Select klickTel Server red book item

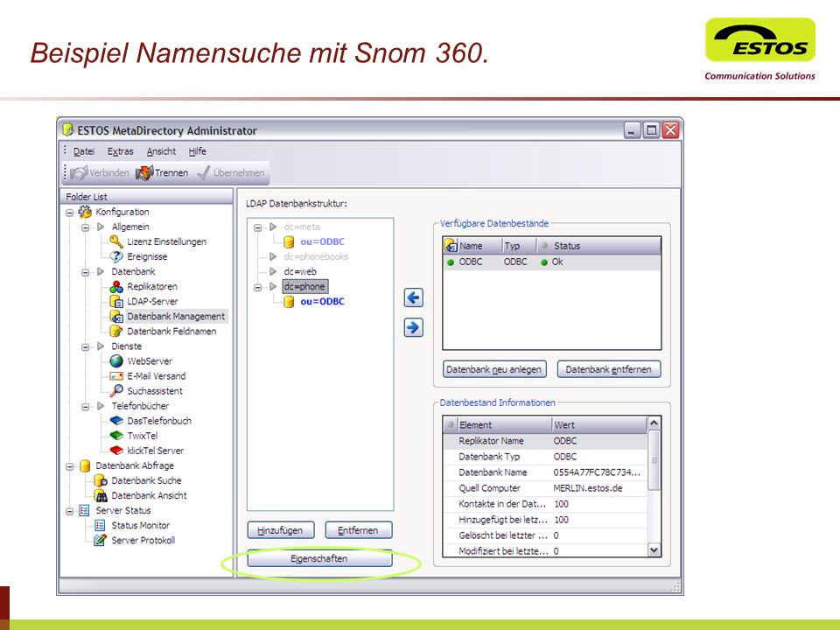point(147,451)
